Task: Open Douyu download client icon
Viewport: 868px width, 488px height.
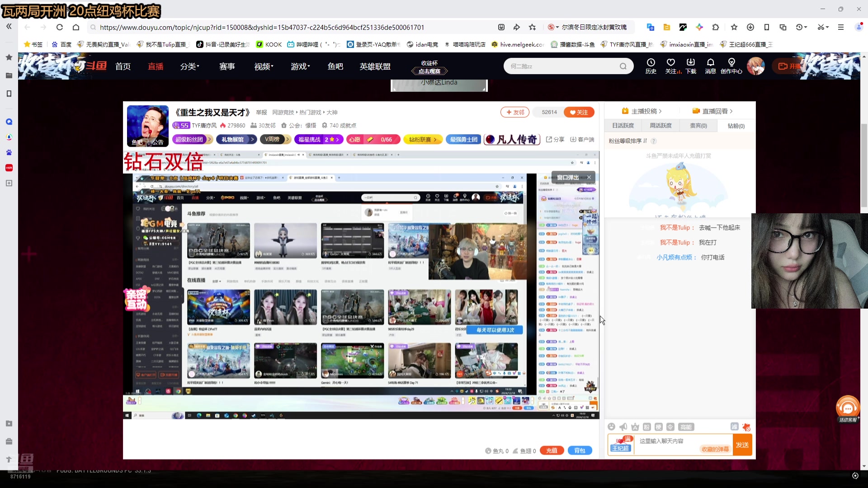Action: [691, 66]
